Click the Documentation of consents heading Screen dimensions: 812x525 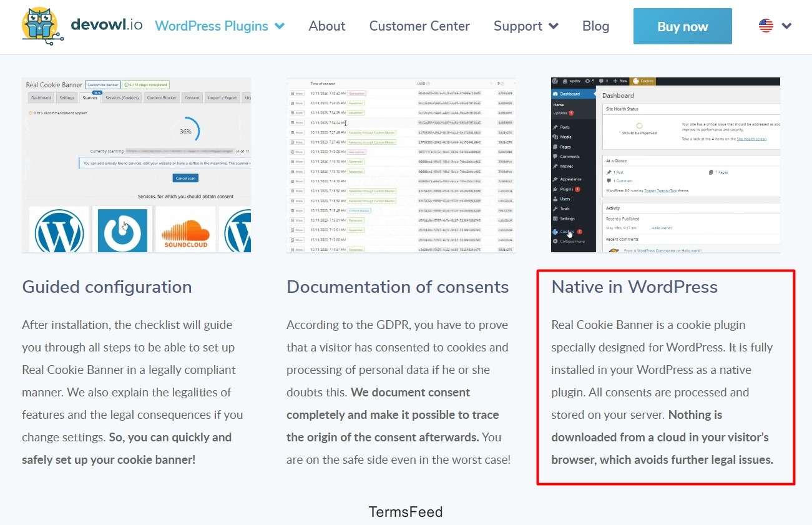[x=398, y=287]
